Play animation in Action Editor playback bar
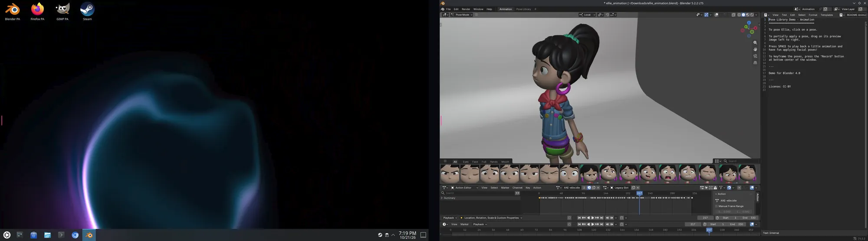 592,218
